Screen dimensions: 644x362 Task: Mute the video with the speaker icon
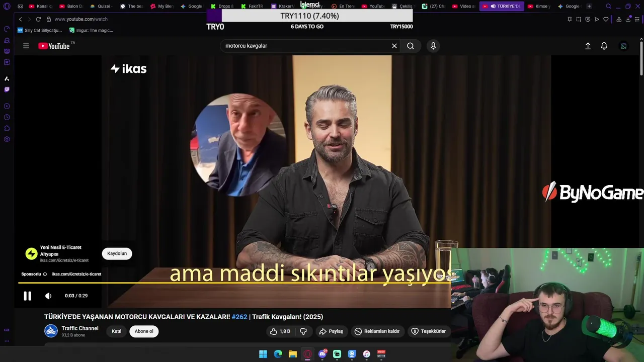pyautogui.click(x=48, y=296)
